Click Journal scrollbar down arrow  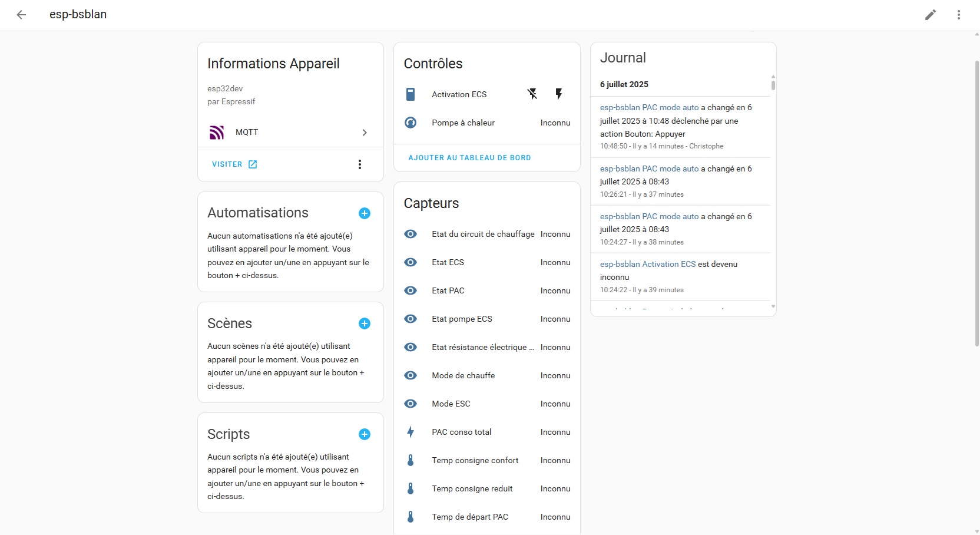[x=773, y=306]
